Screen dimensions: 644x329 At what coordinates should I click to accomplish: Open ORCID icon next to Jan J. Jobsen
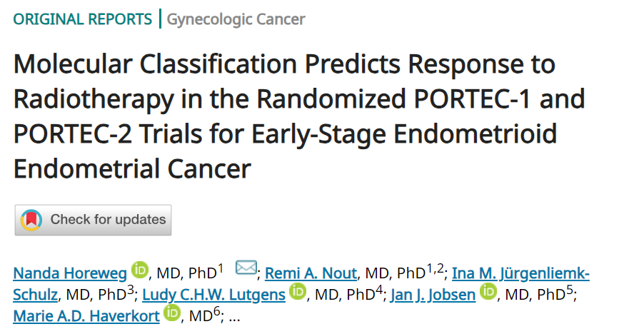pos(488,293)
